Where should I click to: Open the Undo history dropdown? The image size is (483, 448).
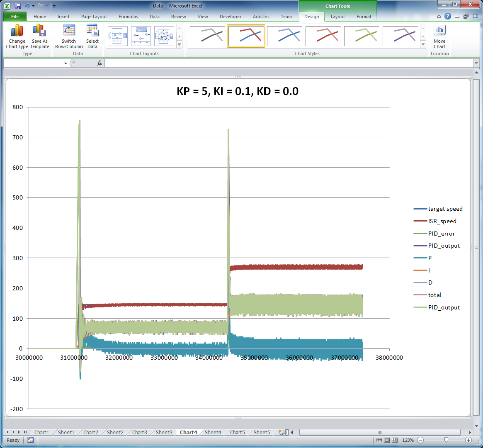[x=33, y=6]
